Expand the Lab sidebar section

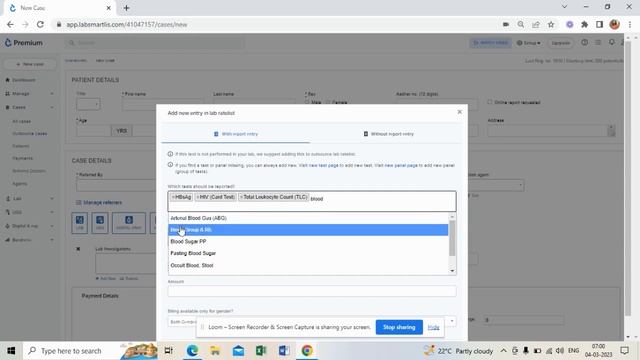(x=29, y=198)
